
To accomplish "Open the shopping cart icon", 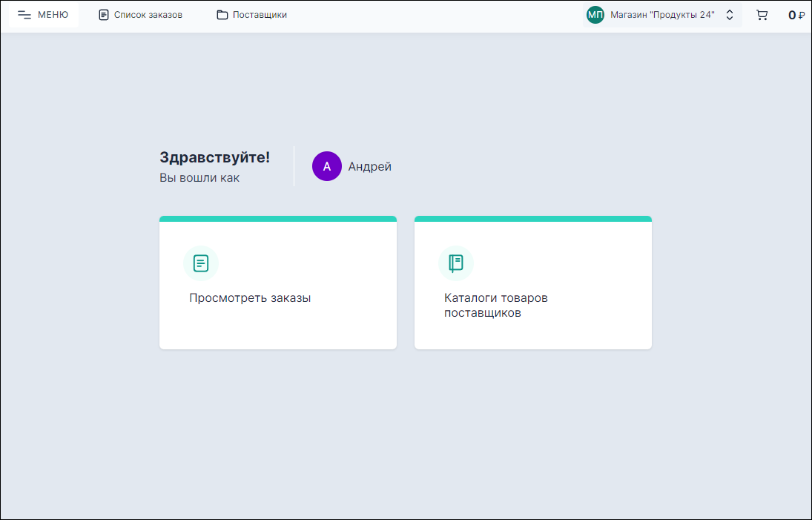I will click(762, 14).
